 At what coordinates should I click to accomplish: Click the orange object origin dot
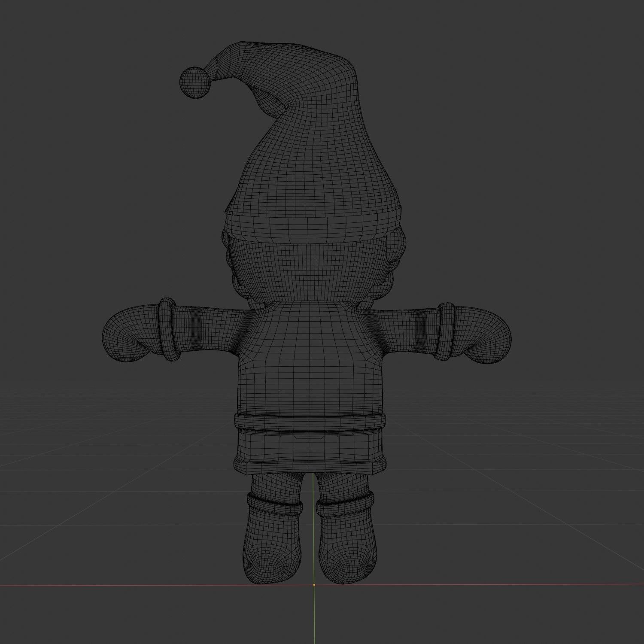click(314, 585)
